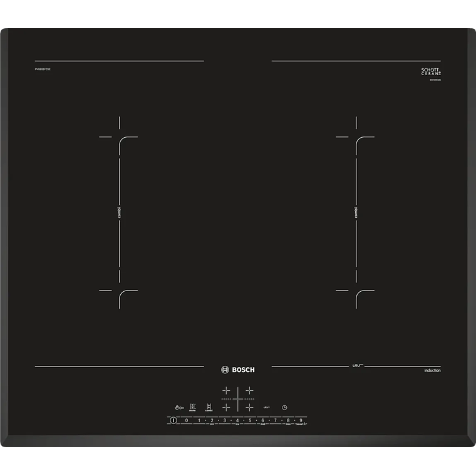Select the front left cooking zone cross
Image resolution: width=476 pixels, height=476 pixels.
pyautogui.click(x=226, y=407)
